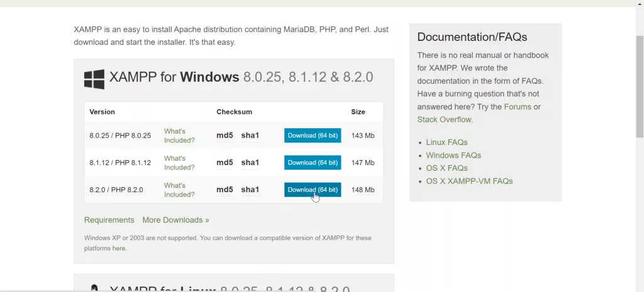This screenshot has width=644, height=292.
Task: Open What's Included for 8.2.0
Action: point(179,190)
